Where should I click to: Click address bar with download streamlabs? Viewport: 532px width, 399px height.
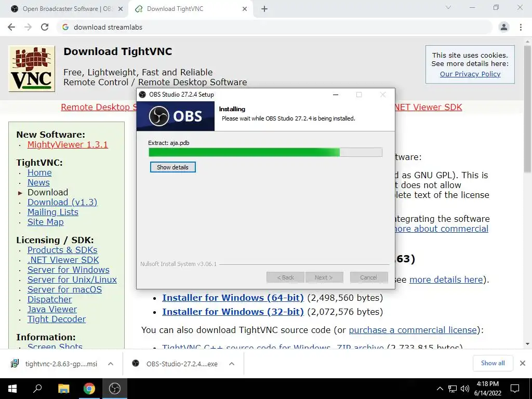click(274, 27)
